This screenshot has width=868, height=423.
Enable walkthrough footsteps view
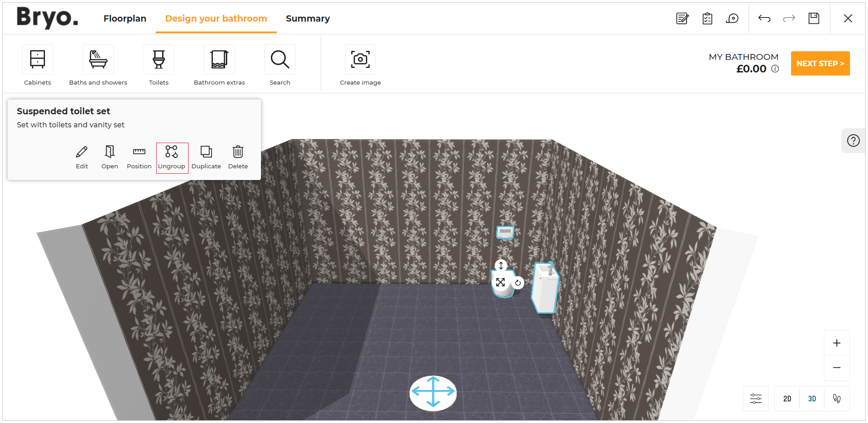(x=837, y=399)
